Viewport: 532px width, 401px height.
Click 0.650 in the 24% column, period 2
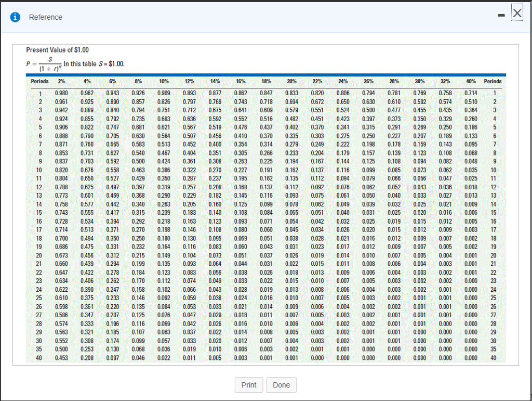point(343,102)
